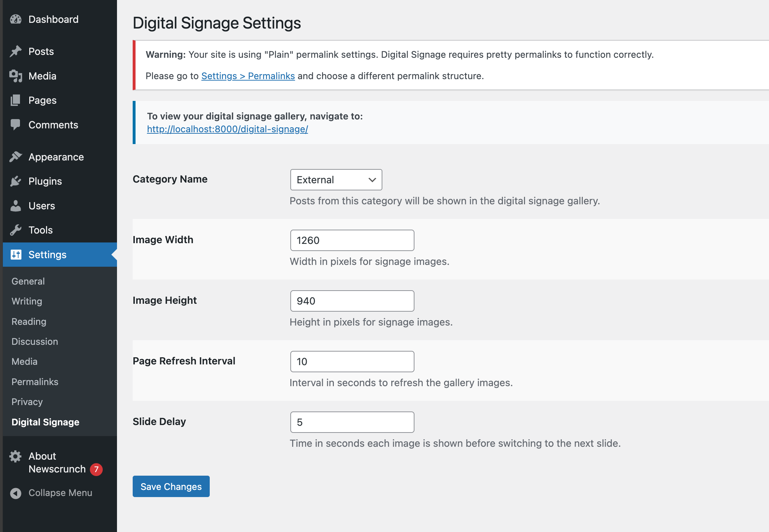Click the Comments speech bubble icon
Viewport: 769px width, 532px height.
(16, 125)
